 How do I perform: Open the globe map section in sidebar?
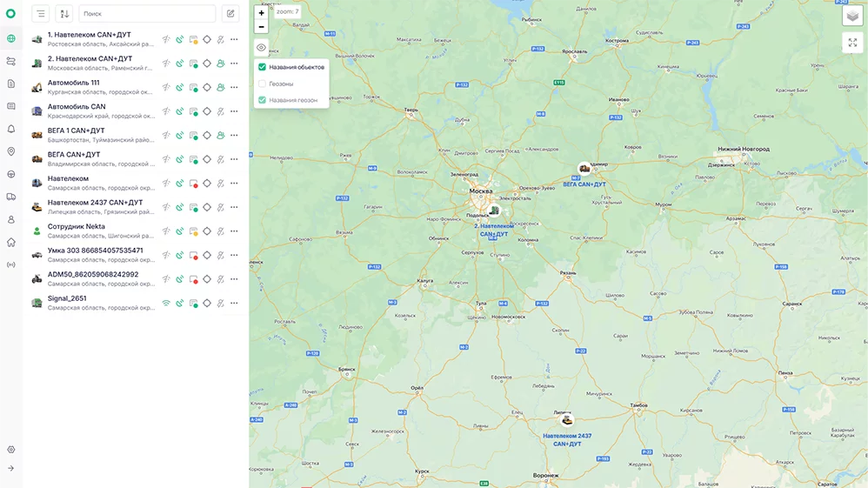[x=11, y=38]
